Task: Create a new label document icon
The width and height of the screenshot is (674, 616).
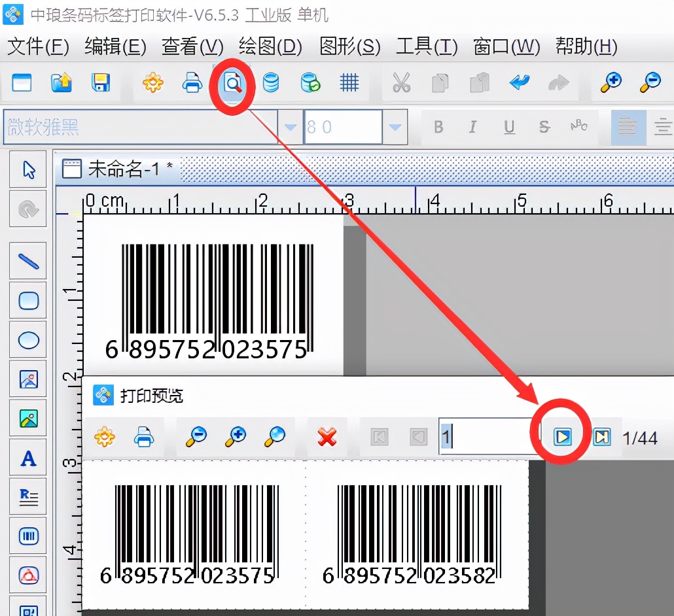Action: (22, 82)
